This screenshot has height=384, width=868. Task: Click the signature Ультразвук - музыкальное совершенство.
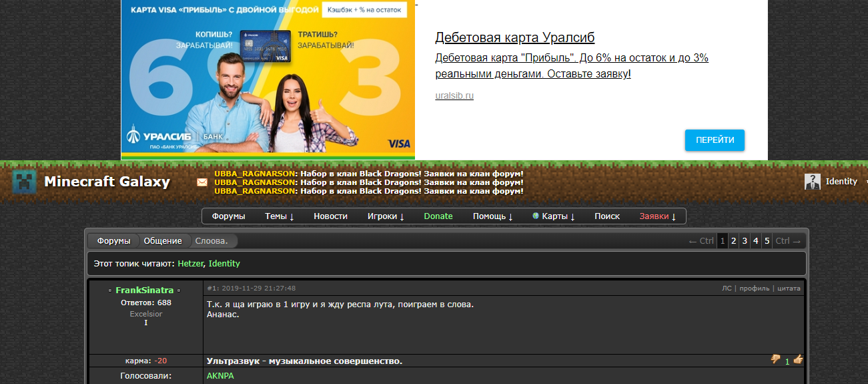tap(305, 361)
